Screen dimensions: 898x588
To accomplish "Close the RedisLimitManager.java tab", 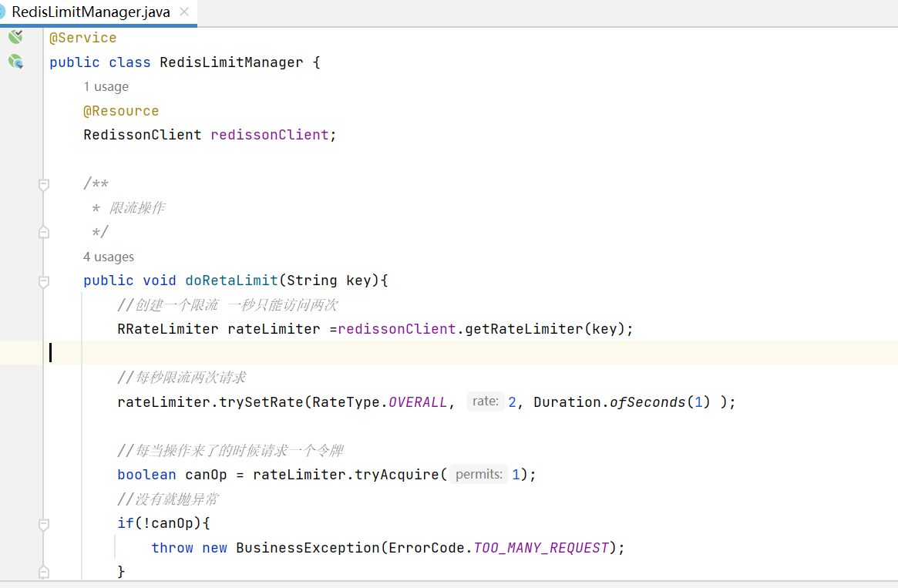I will point(184,12).
